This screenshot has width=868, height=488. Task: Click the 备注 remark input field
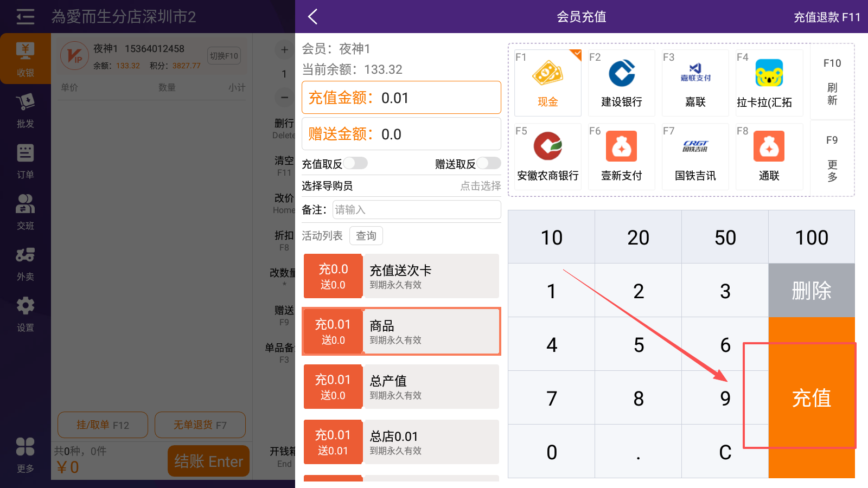416,210
